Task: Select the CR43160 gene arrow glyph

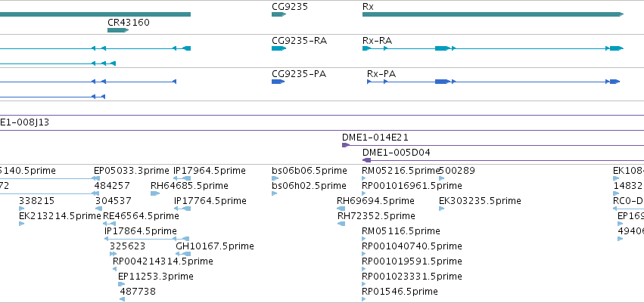Action: coord(118,30)
